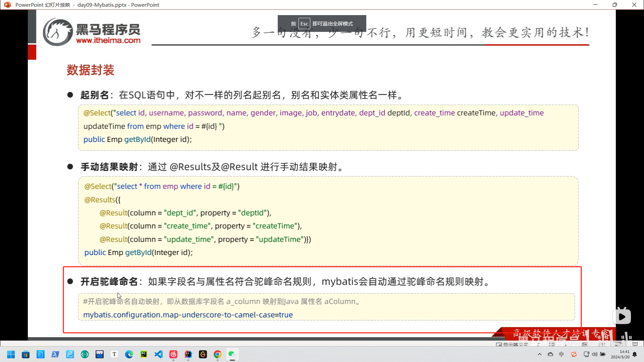Open the black-and-orange G app in the taskbar
644x362 pixels.
tap(203, 354)
